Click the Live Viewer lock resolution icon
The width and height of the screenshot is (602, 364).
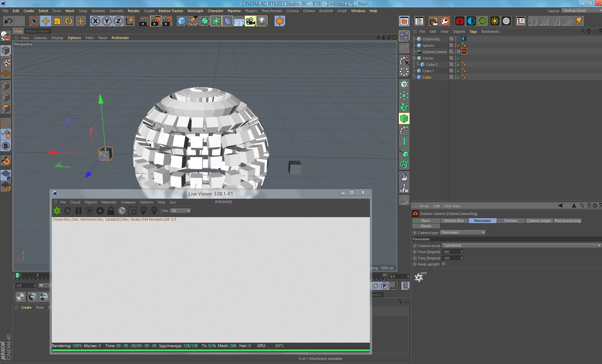point(111,211)
